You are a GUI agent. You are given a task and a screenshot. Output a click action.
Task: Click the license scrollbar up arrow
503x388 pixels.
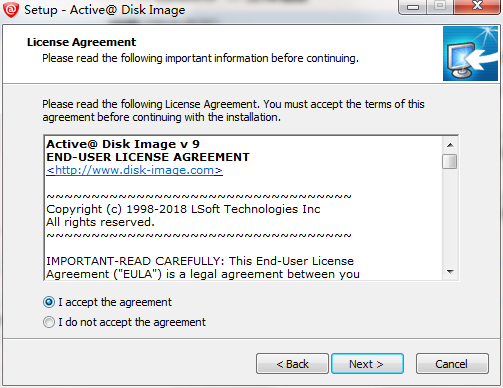tap(450, 145)
